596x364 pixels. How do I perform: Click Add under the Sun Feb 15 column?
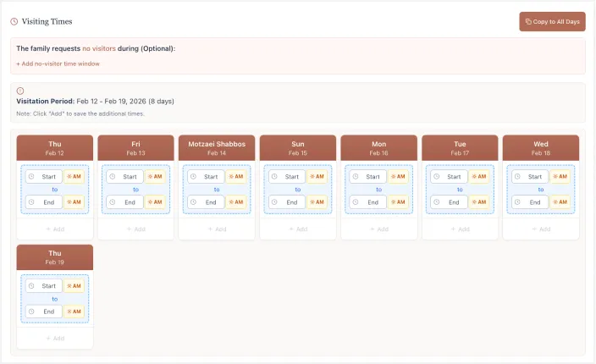click(297, 229)
